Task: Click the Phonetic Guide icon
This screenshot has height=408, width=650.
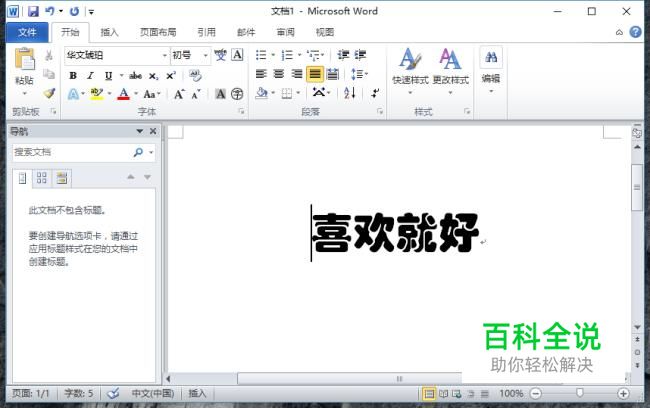Action: pos(220,55)
